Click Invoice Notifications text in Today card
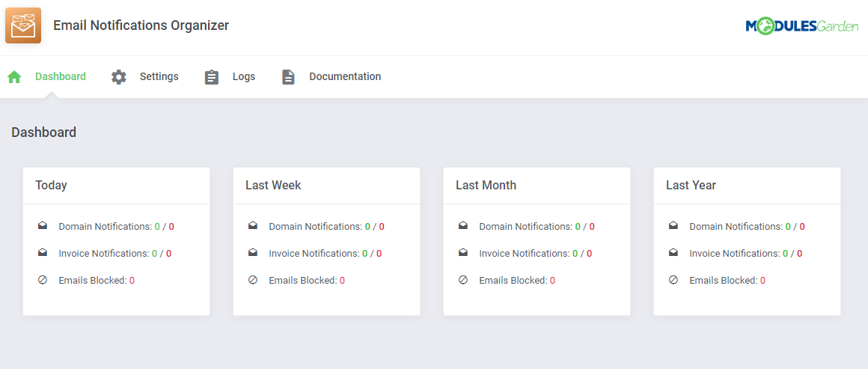 click(104, 253)
